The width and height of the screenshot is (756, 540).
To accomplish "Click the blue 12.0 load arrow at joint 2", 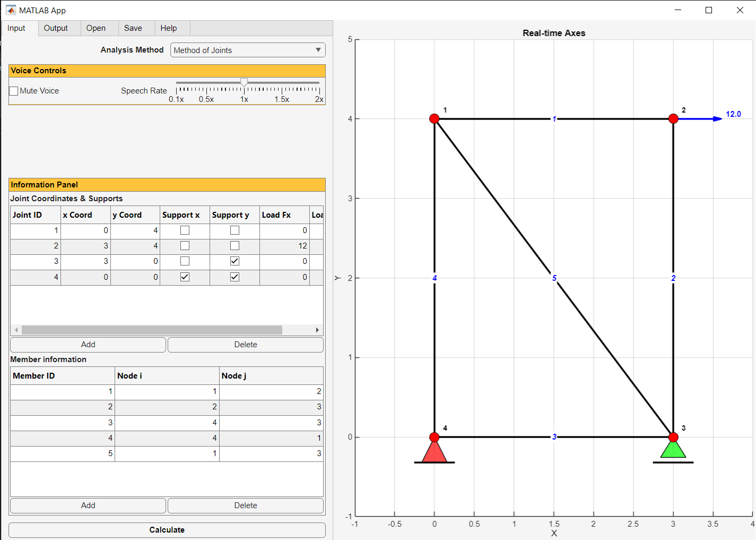I will (700, 119).
